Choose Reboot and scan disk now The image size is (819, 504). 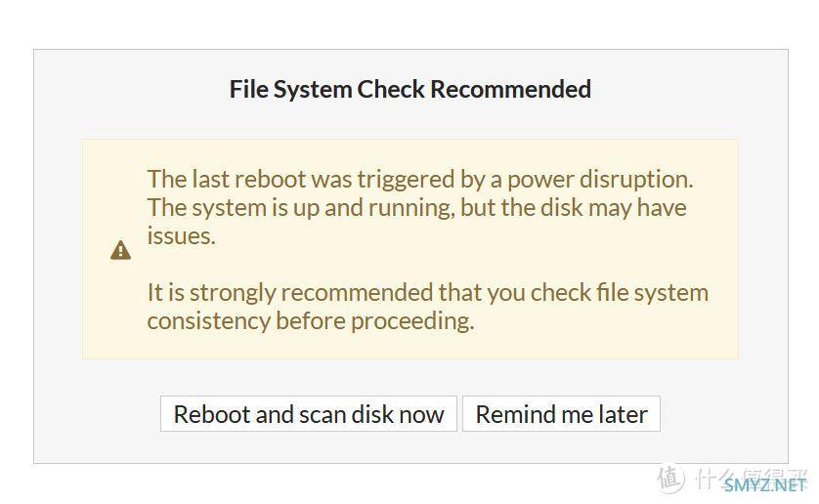[x=309, y=414]
